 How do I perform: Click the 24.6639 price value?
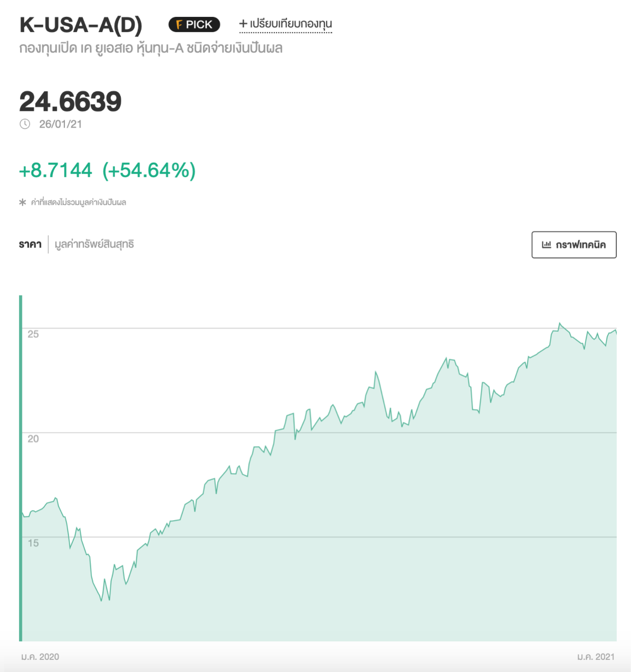(x=70, y=101)
